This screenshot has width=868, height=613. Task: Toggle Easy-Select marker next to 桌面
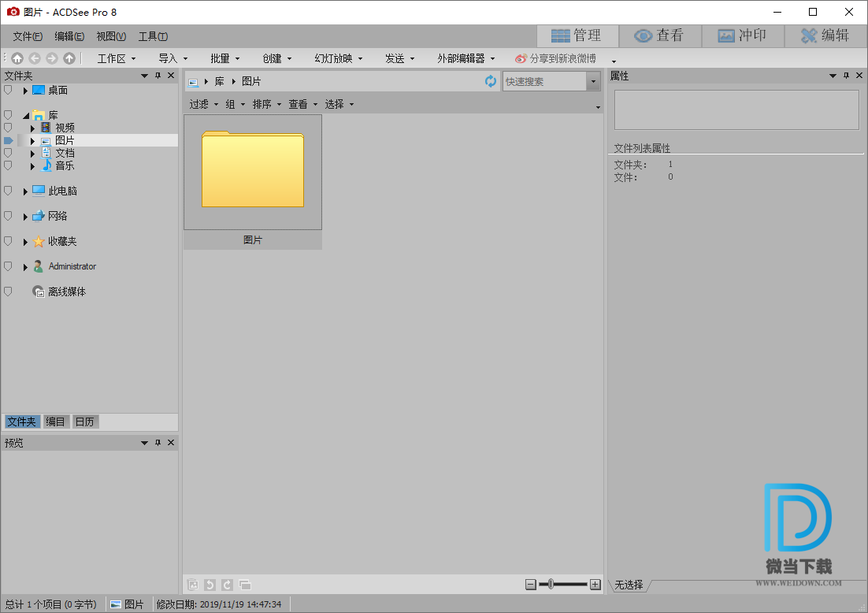pyautogui.click(x=8, y=91)
